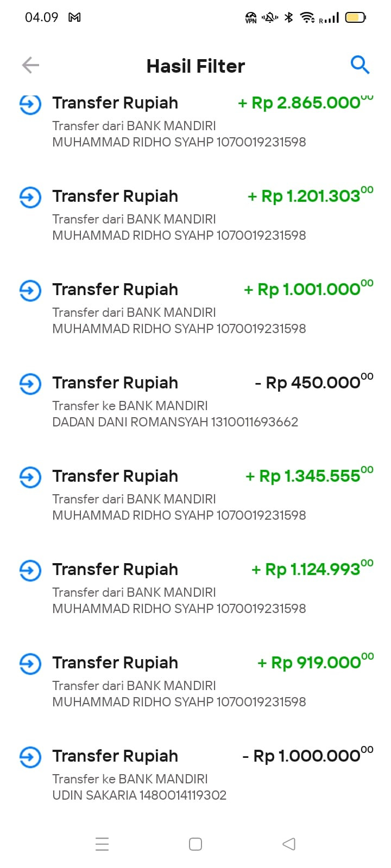Tap transfer icon beside Rp 1.201.303 entry
The height and width of the screenshot is (868, 391).
coord(30,197)
